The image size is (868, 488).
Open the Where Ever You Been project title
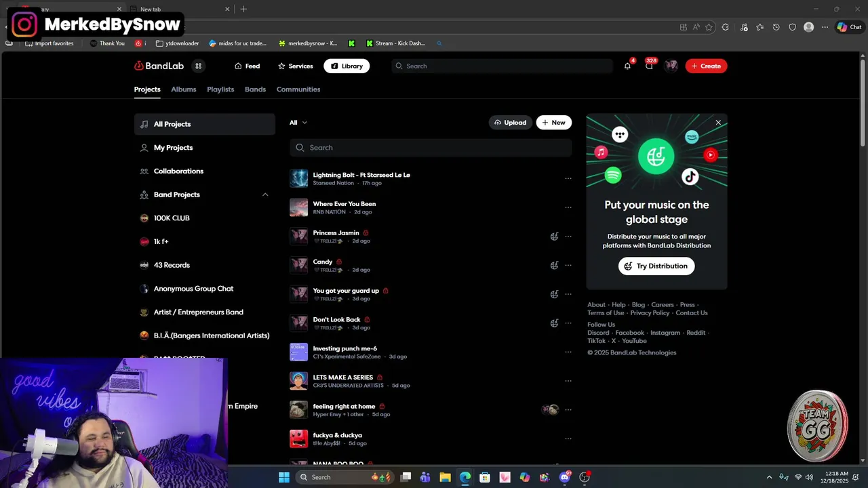point(344,204)
